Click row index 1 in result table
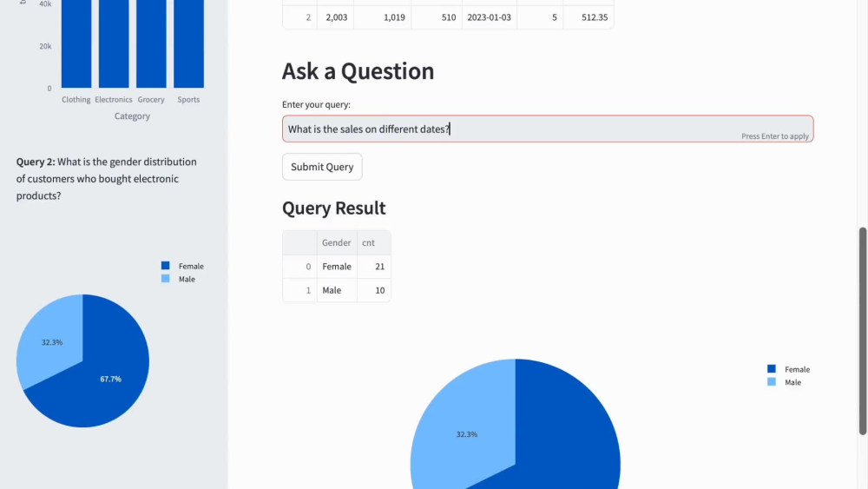 tap(299, 290)
